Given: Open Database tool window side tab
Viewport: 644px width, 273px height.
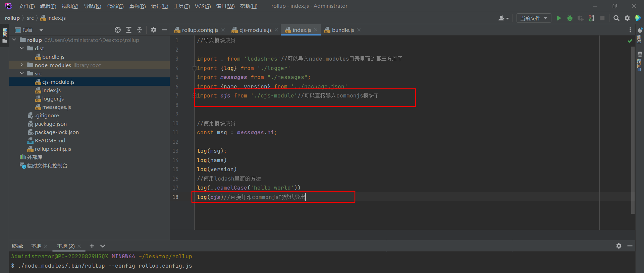Looking at the screenshot, I should (x=640, y=62).
